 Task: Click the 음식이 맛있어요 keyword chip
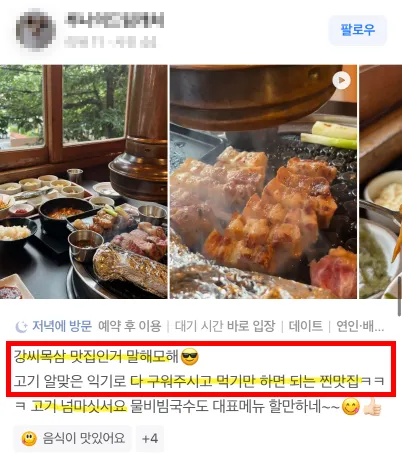73,438
